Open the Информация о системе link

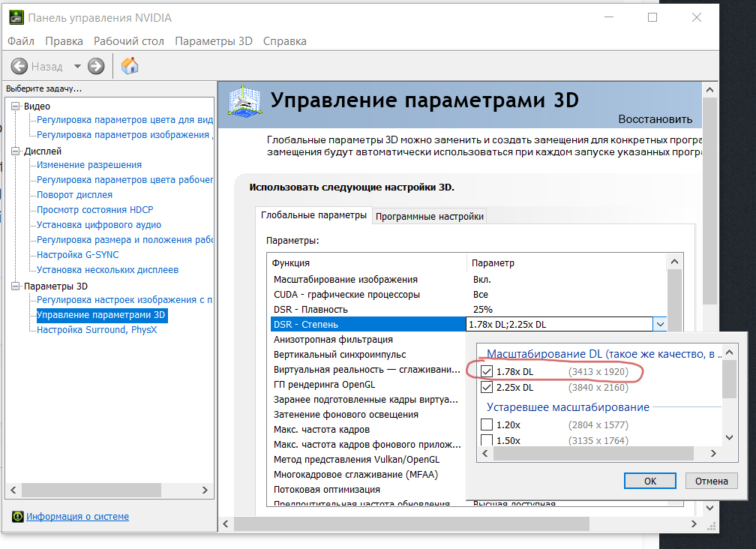[x=78, y=516]
